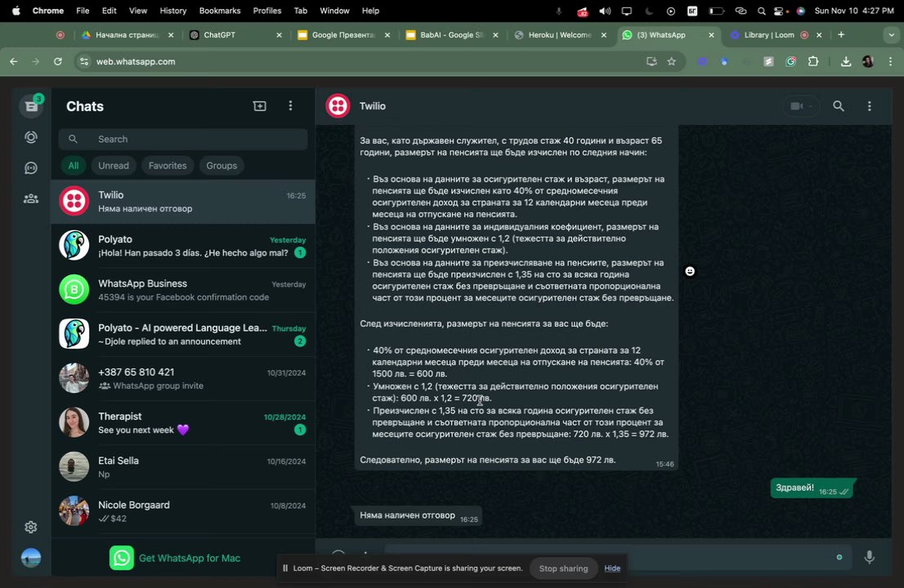Start a new chat with plus icon

point(259,106)
